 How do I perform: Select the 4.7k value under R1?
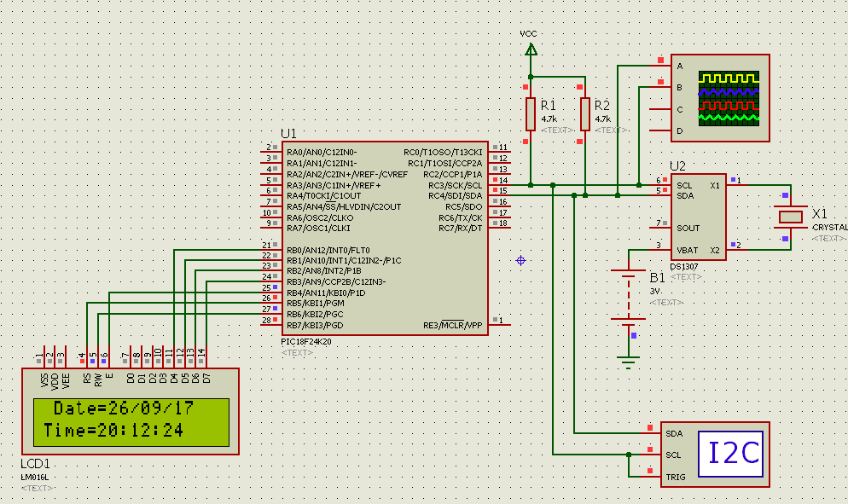[x=549, y=119]
